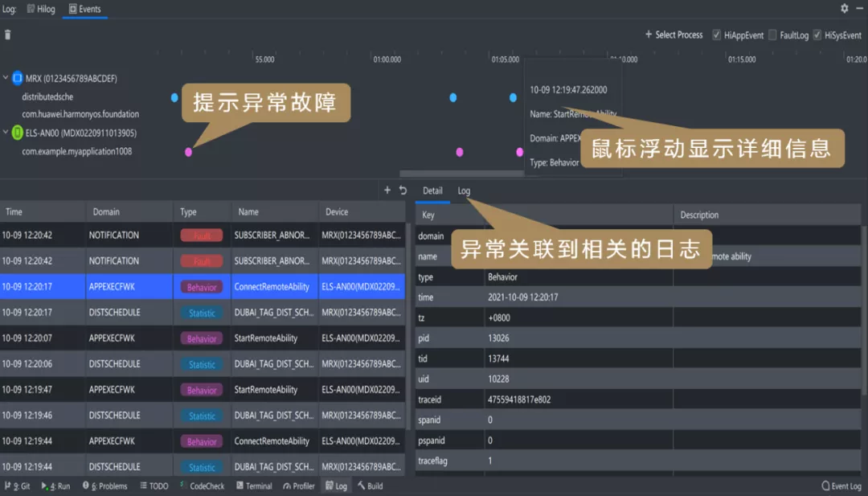Click DISTSCHEDULE domain in 12:20:06 row
Screen dimensions: 868x496
click(115, 363)
